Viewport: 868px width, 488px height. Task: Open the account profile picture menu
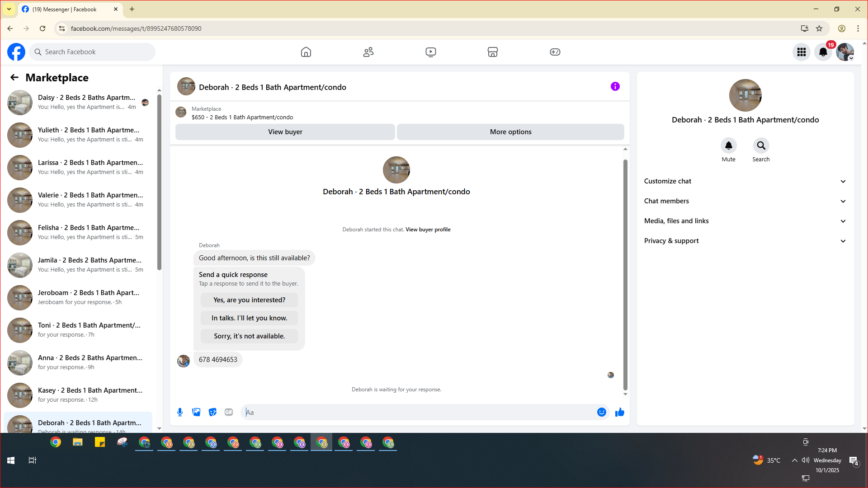(845, 52)
